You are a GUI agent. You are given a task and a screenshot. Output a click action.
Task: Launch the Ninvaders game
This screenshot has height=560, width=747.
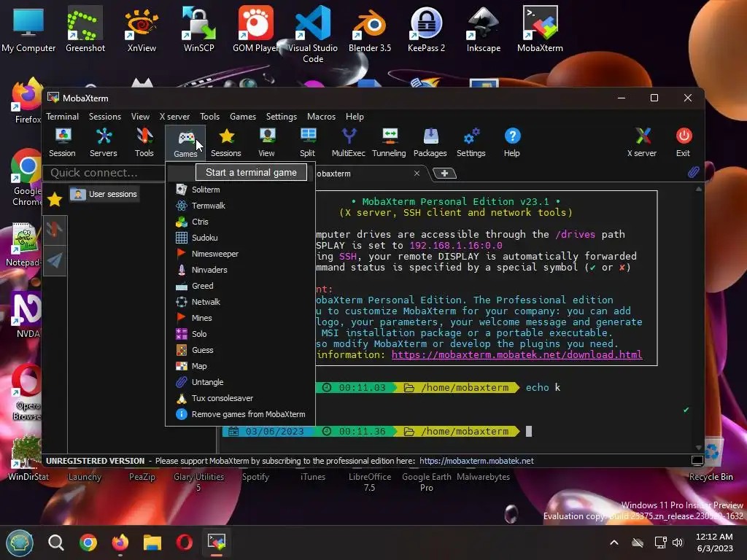pyautogui.click(x=241, y=270)
